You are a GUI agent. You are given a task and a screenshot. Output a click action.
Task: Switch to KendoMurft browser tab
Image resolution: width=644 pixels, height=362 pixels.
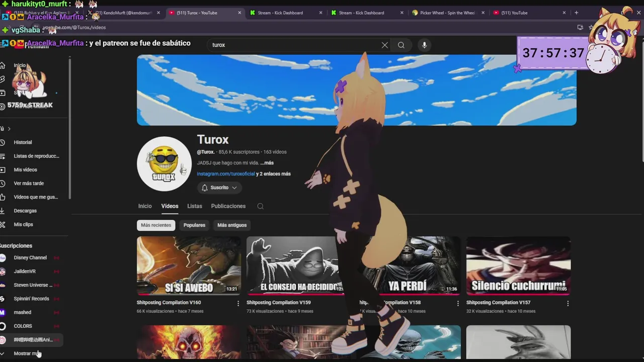123,13
